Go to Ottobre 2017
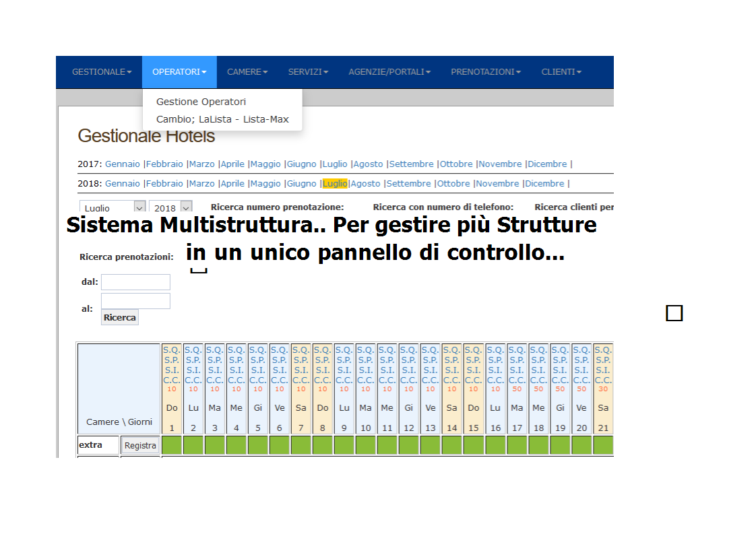The width and height of the screenshot is (756, 534). pos(456,164)
